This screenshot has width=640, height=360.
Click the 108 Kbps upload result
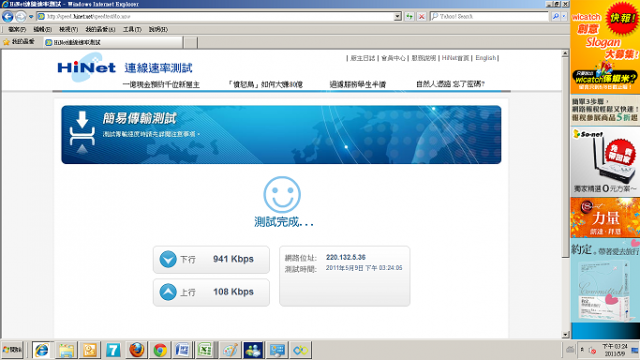pos(233,292)
